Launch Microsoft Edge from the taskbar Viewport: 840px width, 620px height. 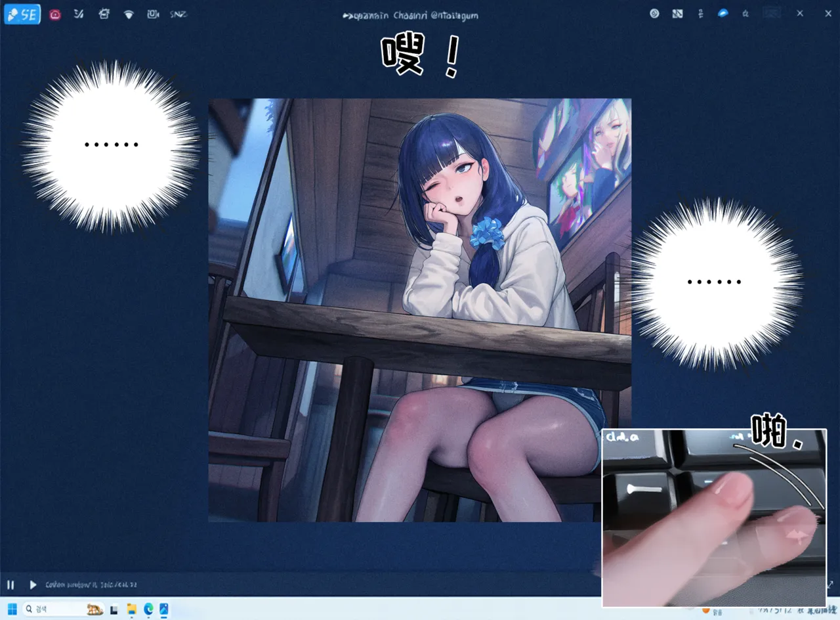tap(148, 609)
